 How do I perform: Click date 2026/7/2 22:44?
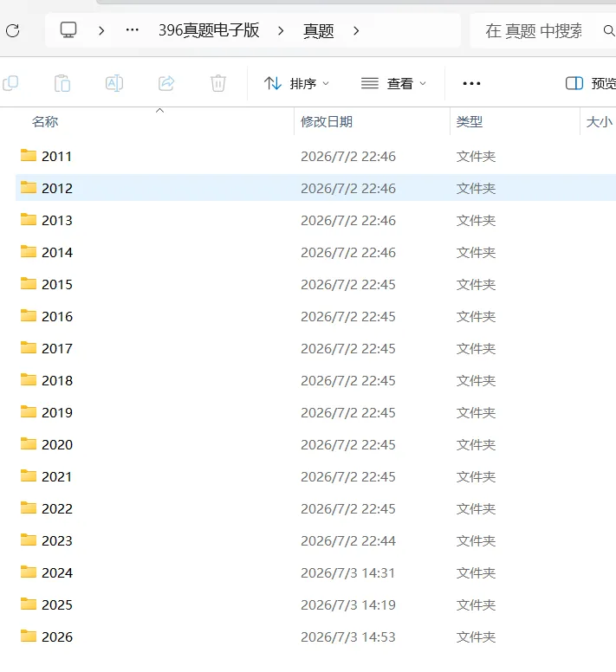347,541
